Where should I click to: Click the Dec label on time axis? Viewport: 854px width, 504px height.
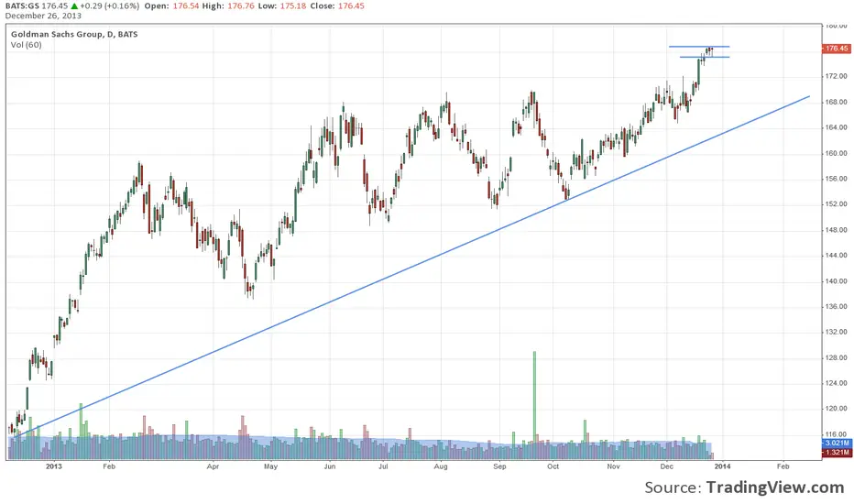[667, 466]
